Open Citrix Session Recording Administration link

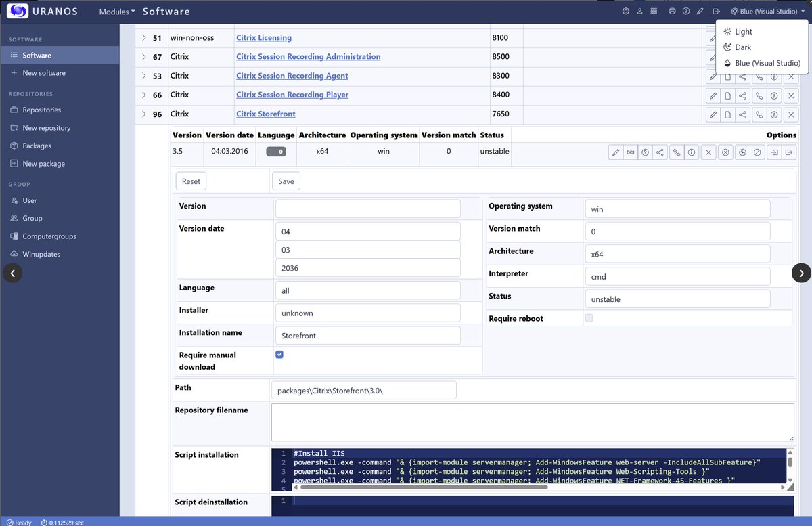(308, 57)
